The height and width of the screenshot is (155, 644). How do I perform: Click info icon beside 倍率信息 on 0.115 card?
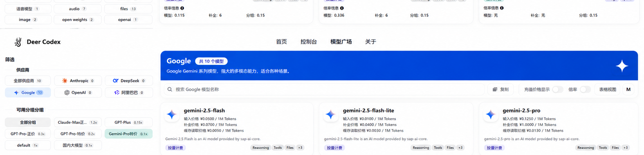(182, 8)
